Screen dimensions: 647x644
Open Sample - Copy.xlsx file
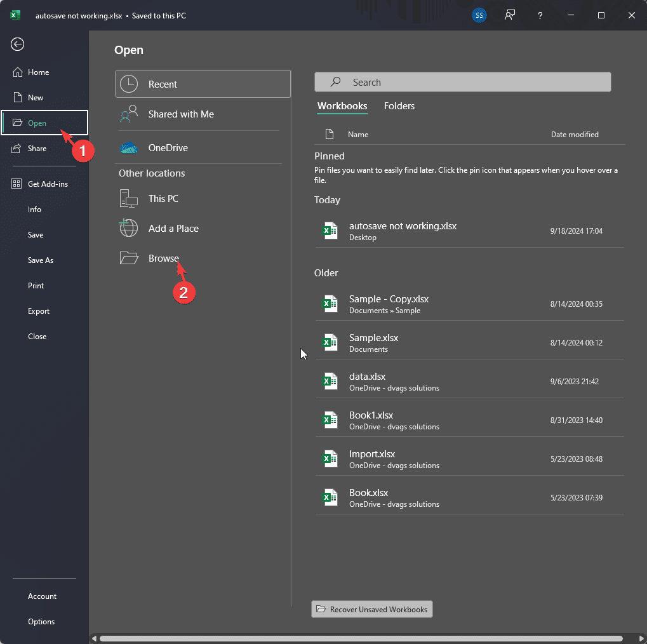click(x=469, y=304)
